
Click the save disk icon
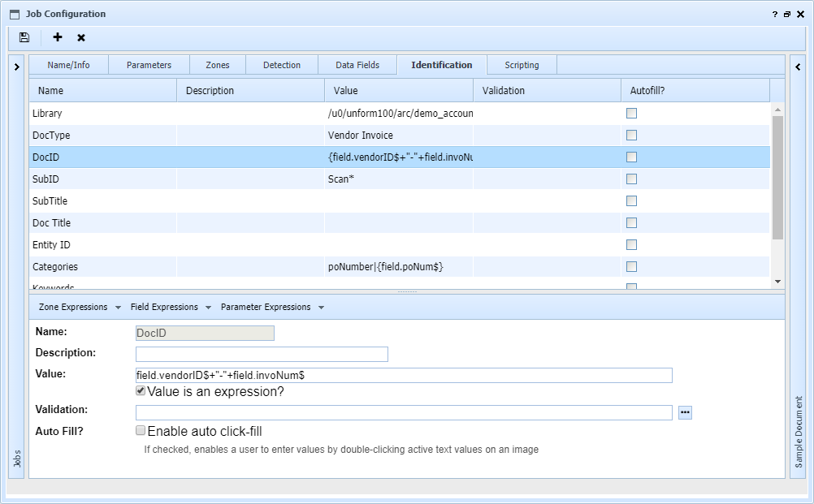[24, 37]
